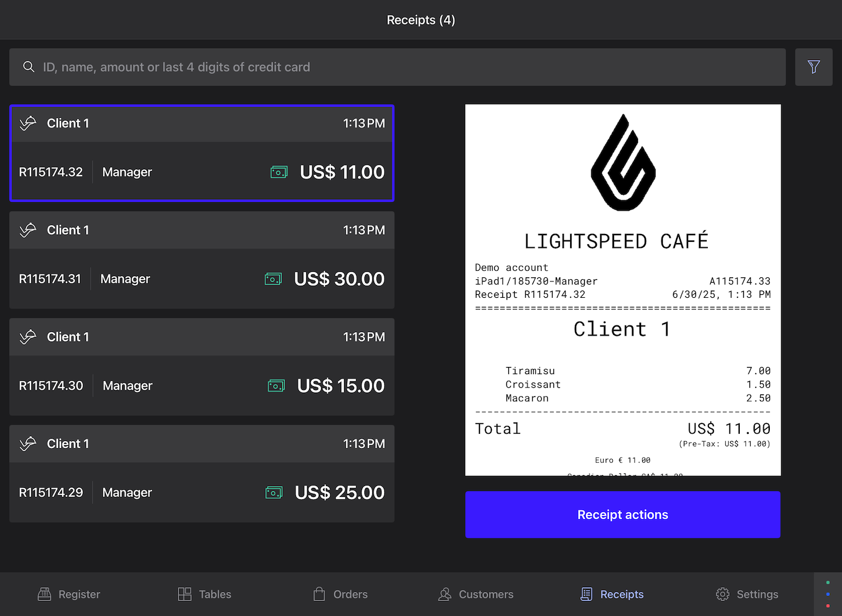Click the search magnifier icon

click(x=28, y=67)
